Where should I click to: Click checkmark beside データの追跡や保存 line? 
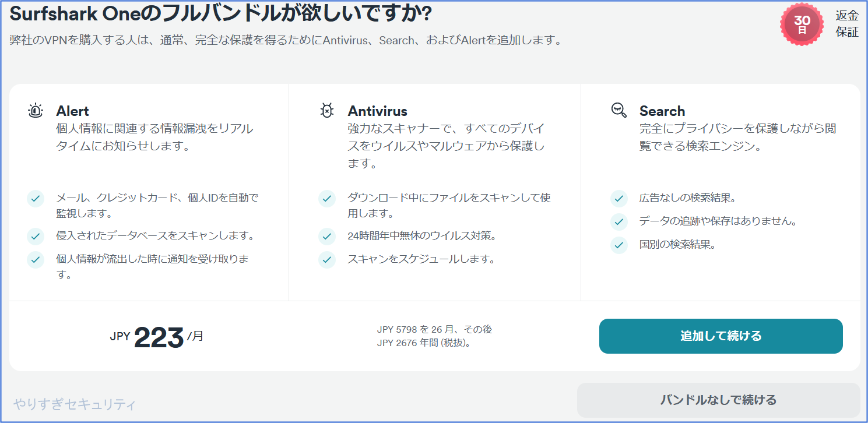tap(619, 221)
